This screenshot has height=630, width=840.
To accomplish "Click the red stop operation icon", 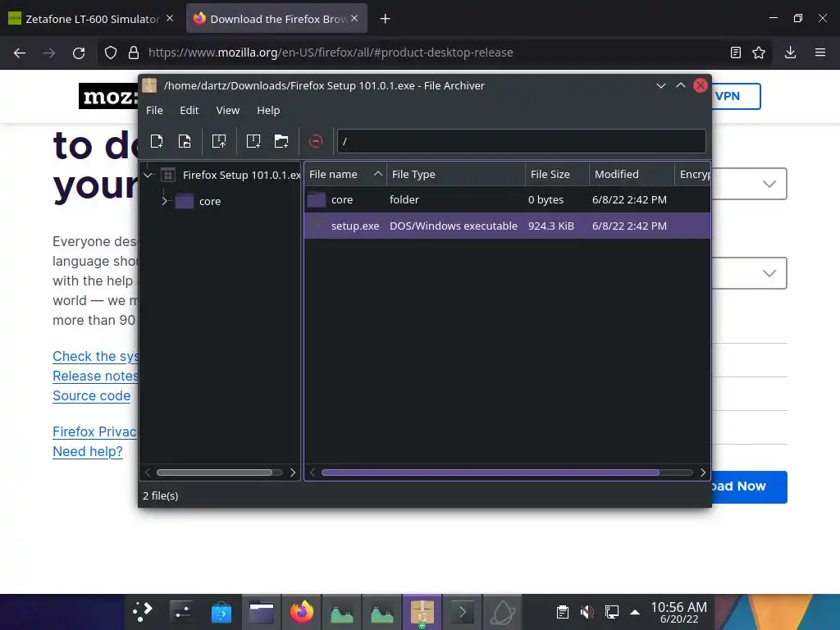I will 316,141.
